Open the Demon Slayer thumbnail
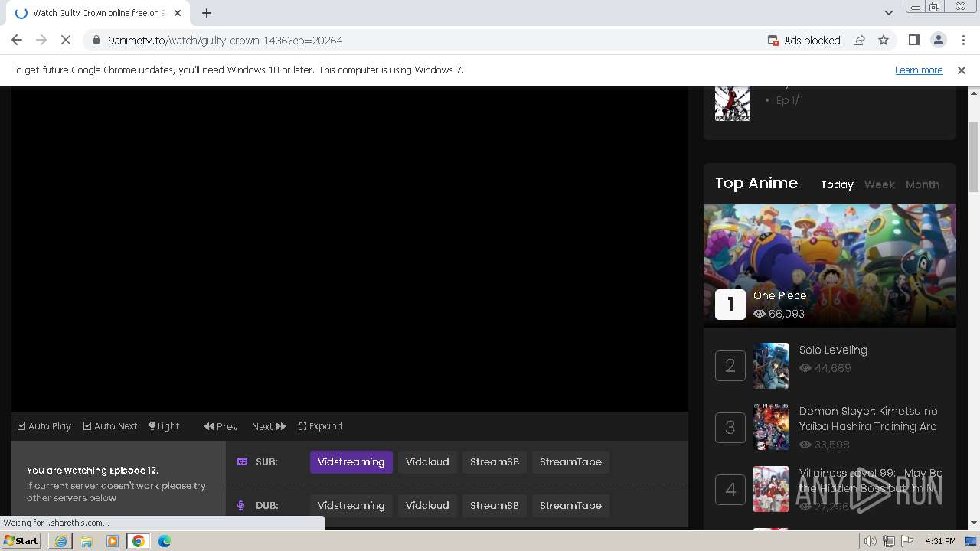 pos(771,427)
